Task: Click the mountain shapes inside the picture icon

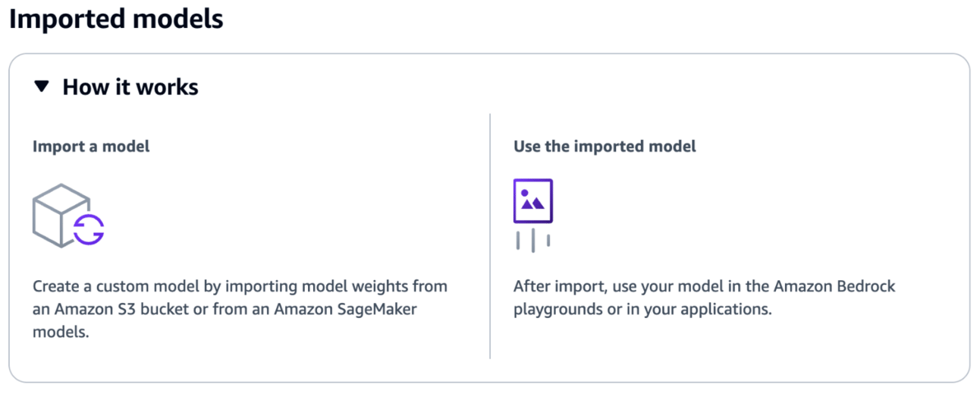Action: point(534,203)
